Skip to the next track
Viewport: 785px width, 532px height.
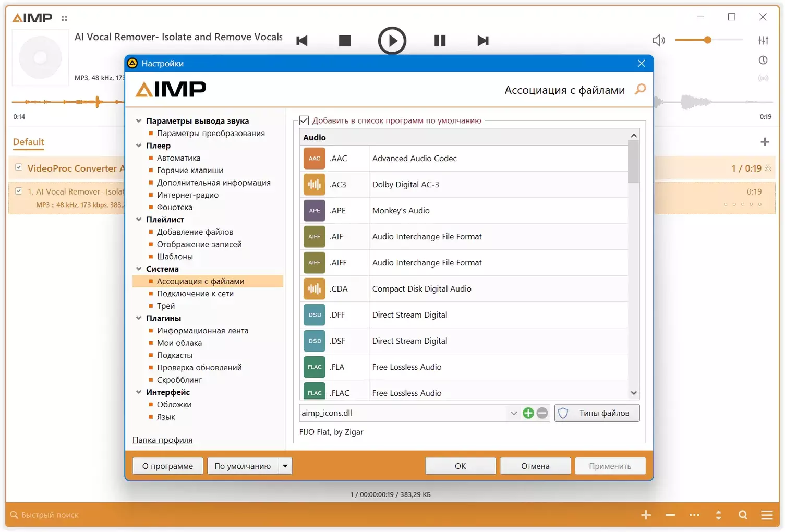[x=483, y=41]
